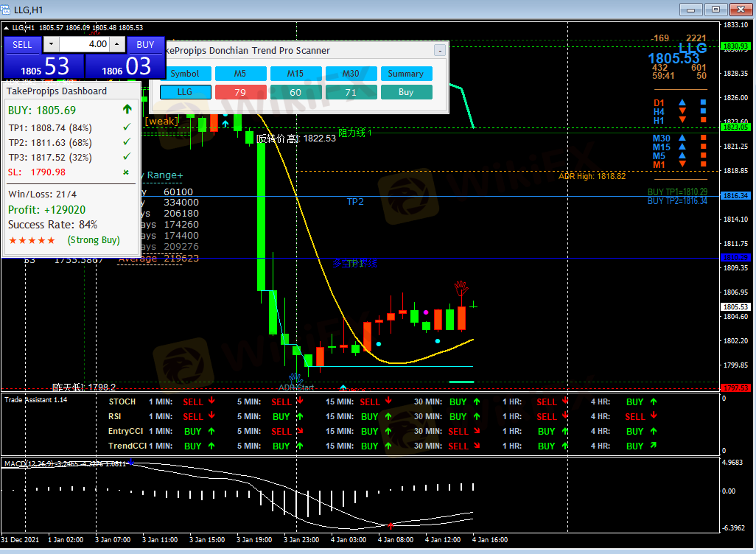This screenshot has height=554, width=756.
Task: Click the blue BUY button
Action: [x=145, y=44]
